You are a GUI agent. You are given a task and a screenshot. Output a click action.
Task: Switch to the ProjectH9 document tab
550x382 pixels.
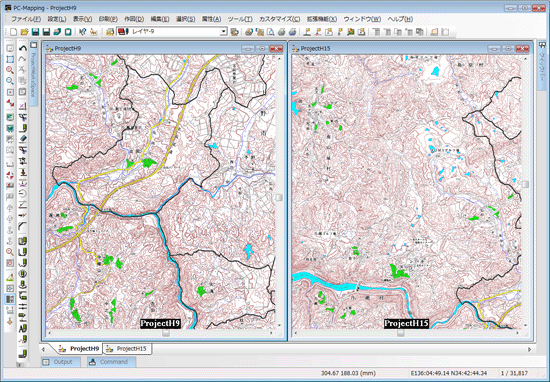[80, 349]
